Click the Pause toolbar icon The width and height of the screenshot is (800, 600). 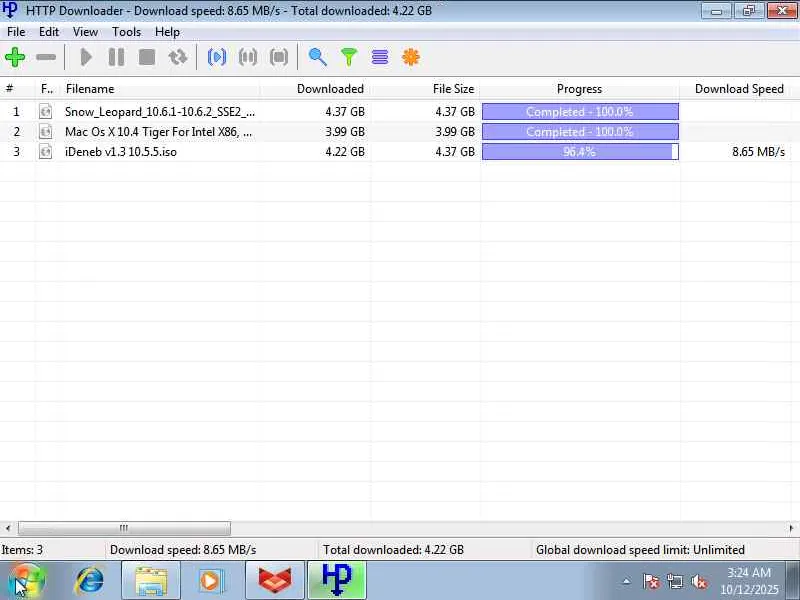116,57
